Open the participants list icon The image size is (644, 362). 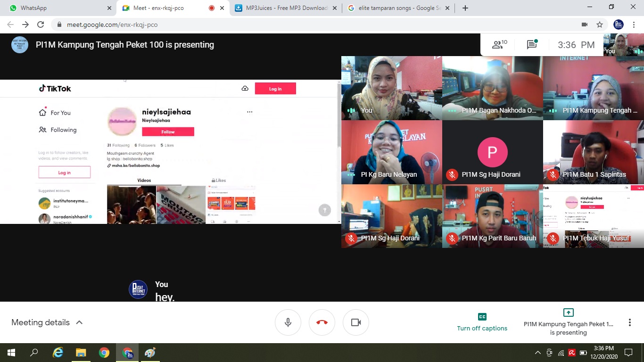tap(499, 45)
